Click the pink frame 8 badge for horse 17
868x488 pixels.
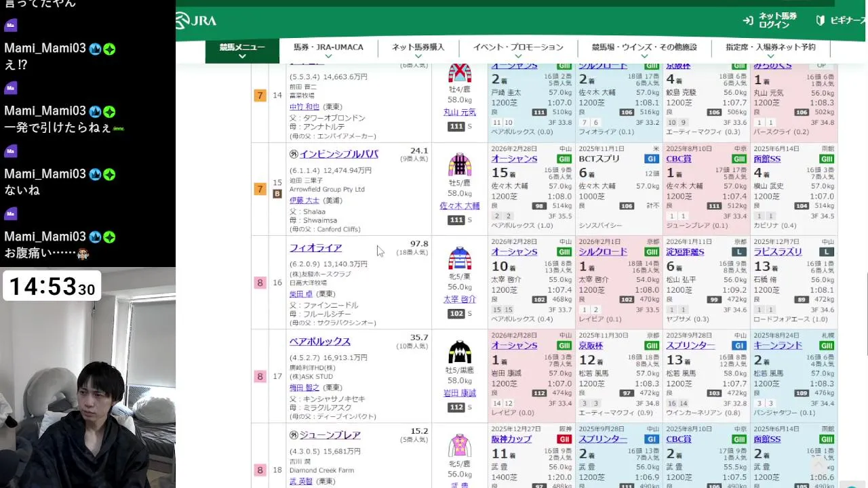click(x=260, y=376)
